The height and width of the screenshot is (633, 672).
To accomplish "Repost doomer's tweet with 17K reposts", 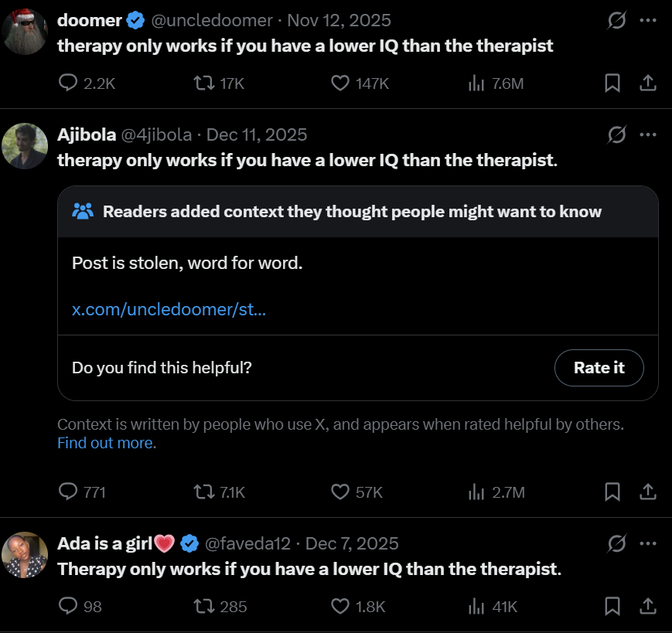I will [x=203, y=83].
